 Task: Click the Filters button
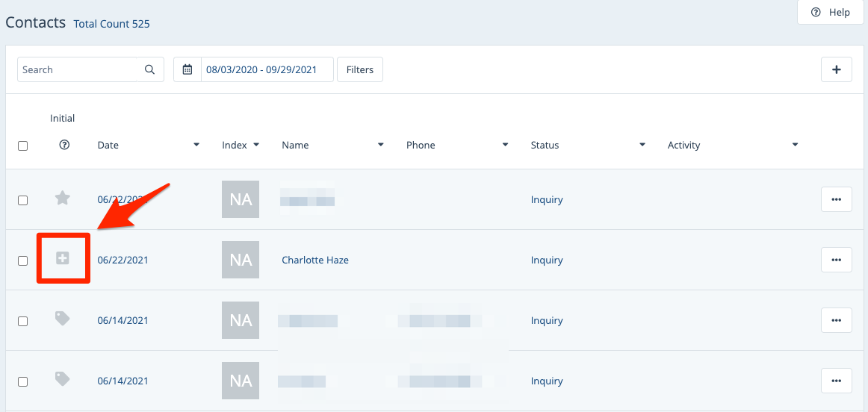coord(360,69)
